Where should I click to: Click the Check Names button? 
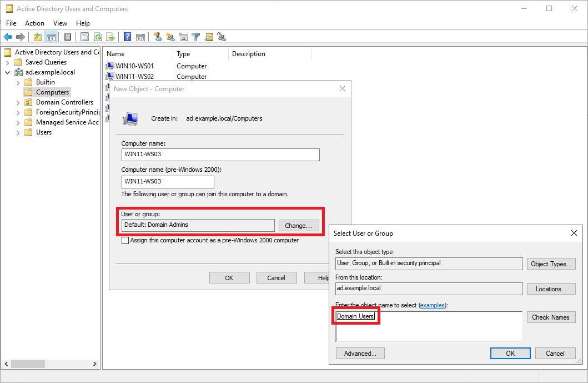pyautogui.click(x=551, y=317)
